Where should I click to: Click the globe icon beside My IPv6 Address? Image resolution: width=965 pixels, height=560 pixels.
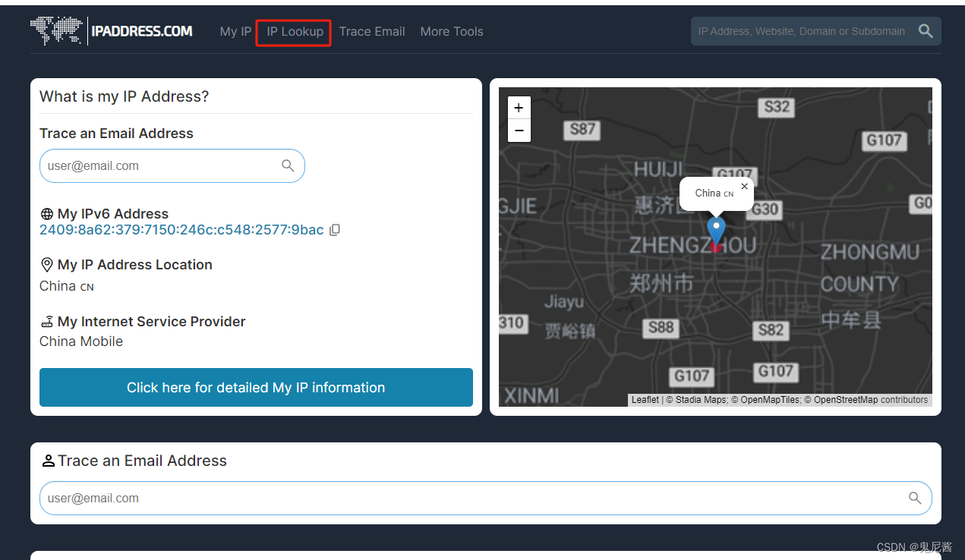pos(47,214)
